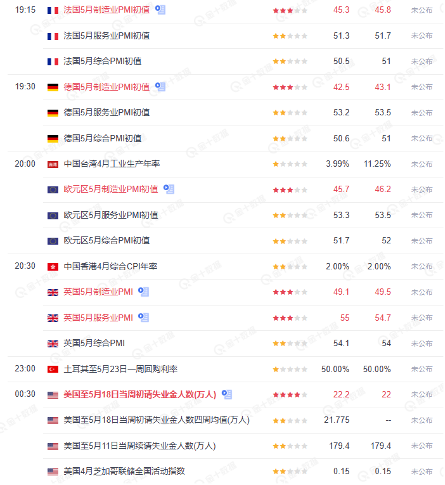Click star rating of 法国5月制造业PMI初值
This screenshot has width=445, height=485.
290,11
